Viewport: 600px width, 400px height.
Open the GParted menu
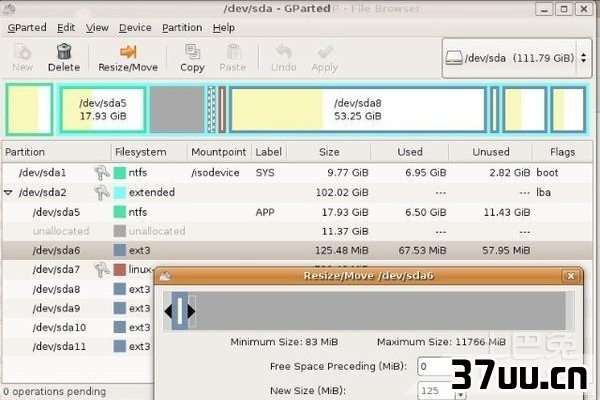27,28
